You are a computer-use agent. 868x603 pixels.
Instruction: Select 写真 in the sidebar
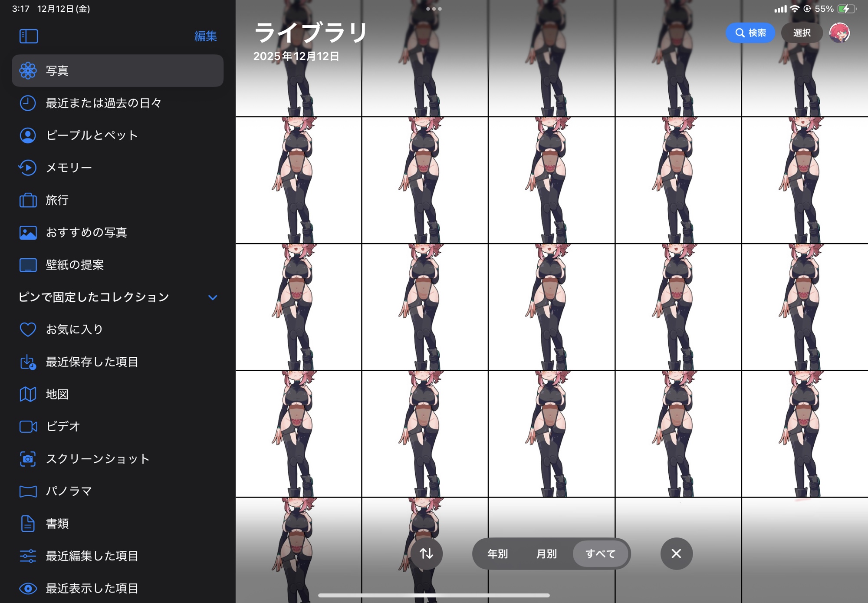[117, 71]
